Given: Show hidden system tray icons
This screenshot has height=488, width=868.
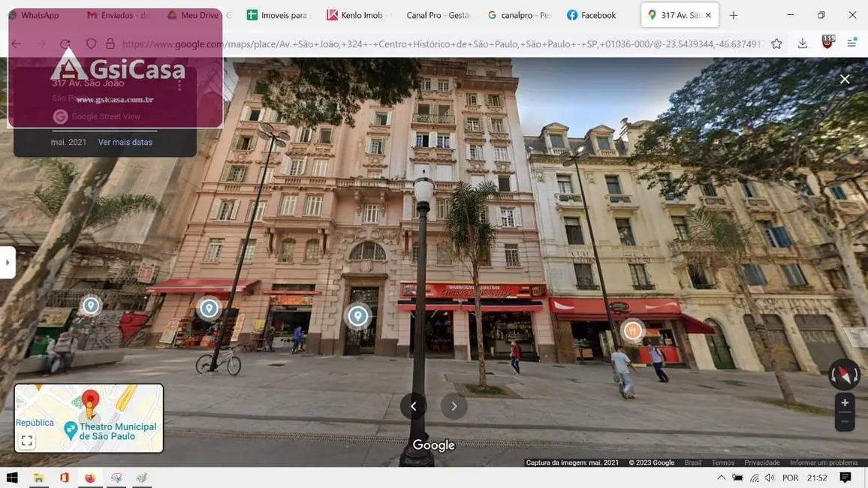Looking at the screenshot, I should pyautogui.click(x=722, y=477).
